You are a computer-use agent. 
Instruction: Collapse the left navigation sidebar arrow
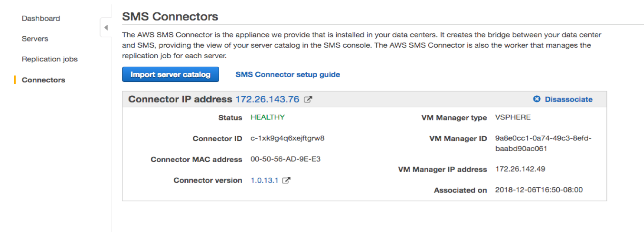point(106,28)
